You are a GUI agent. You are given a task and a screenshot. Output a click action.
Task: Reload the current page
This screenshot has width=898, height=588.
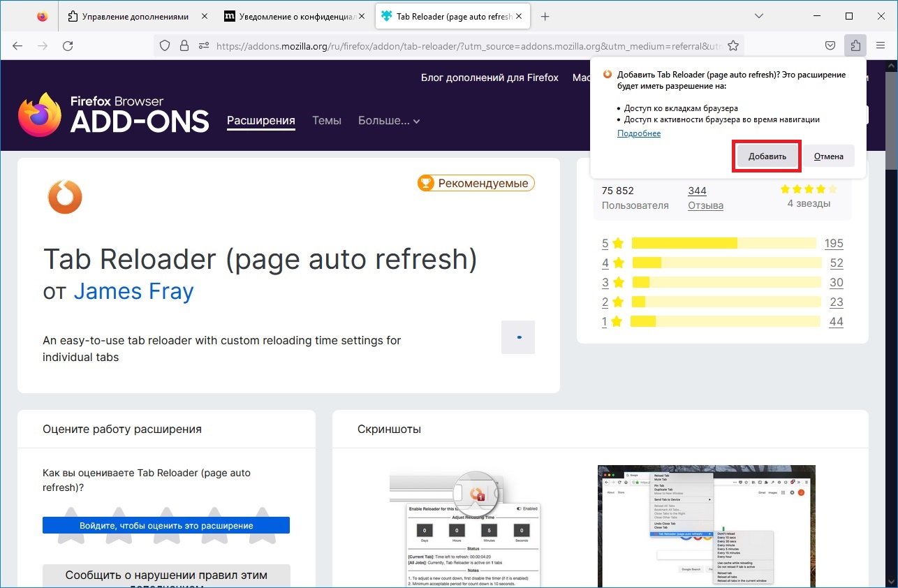click(68, 46)
